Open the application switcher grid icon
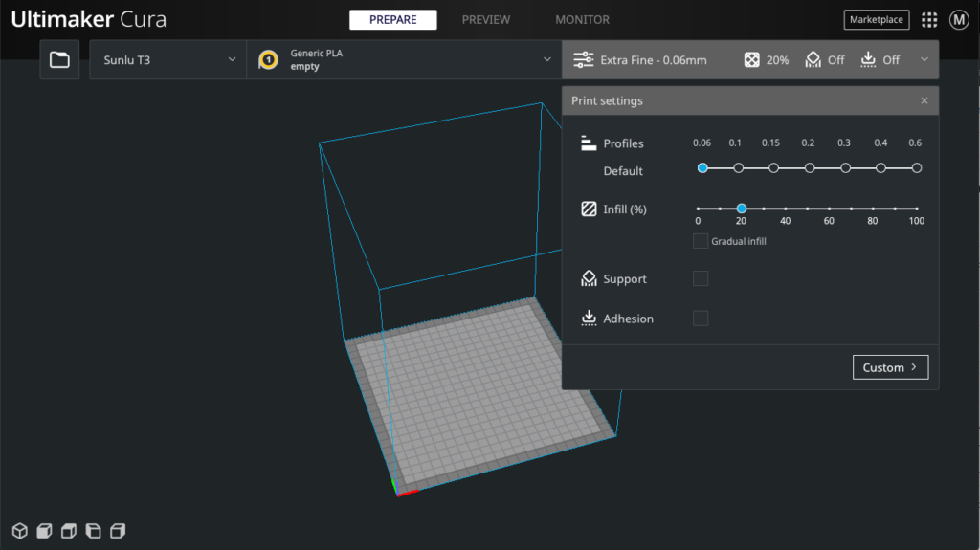 (929, 20)
